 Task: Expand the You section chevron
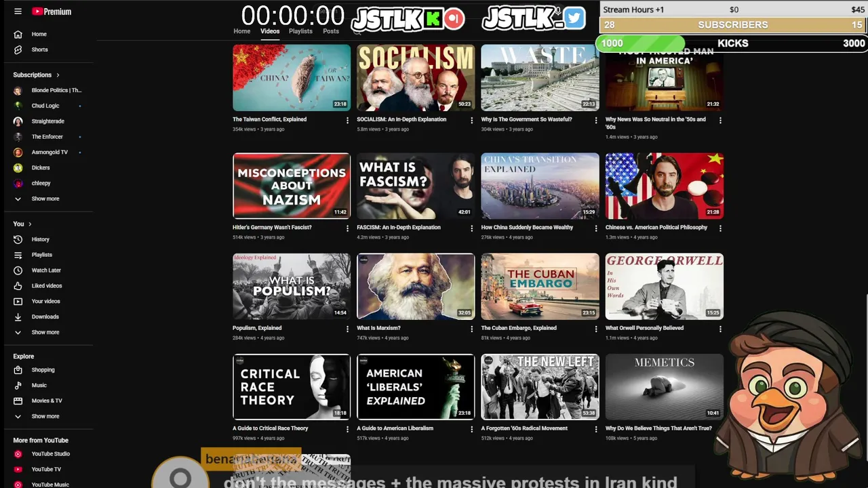[x=30, y=224]
